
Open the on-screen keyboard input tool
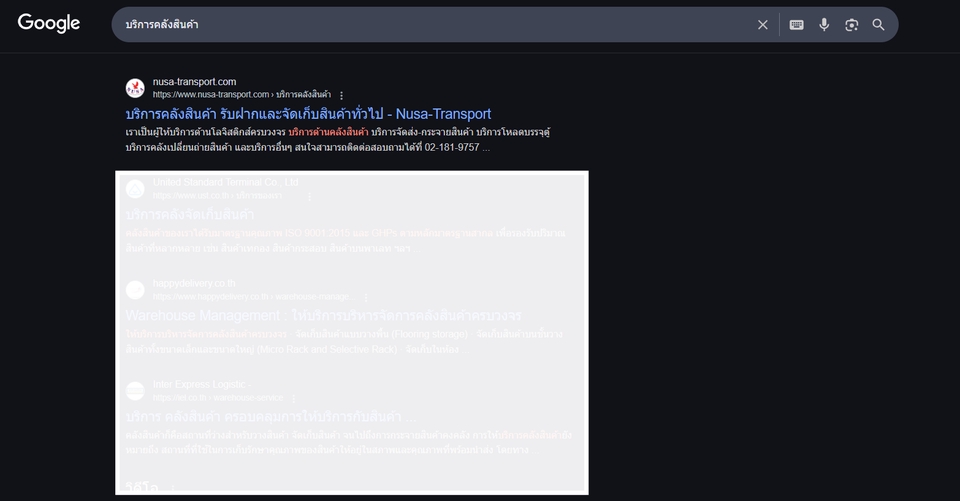[x=797, y=25]
